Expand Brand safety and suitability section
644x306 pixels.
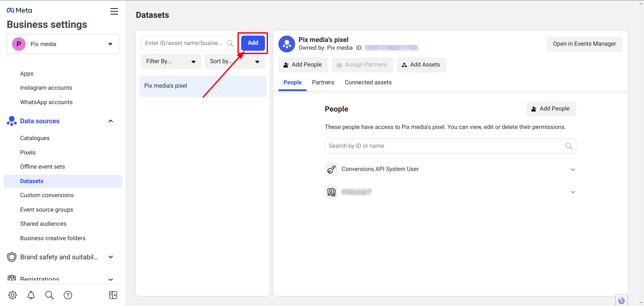(x=111, y=257)
